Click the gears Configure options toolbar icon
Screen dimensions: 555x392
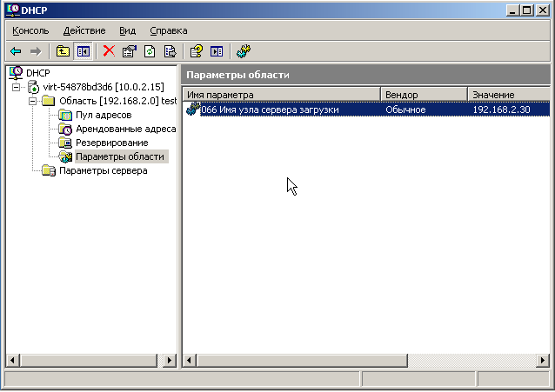pyautogui.click(x=243, y=51)
